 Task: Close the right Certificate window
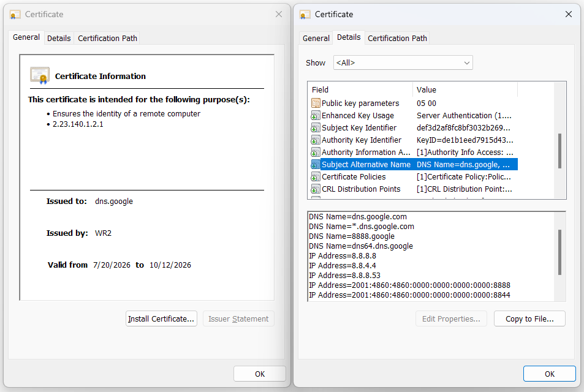click(x=568, y=14)
